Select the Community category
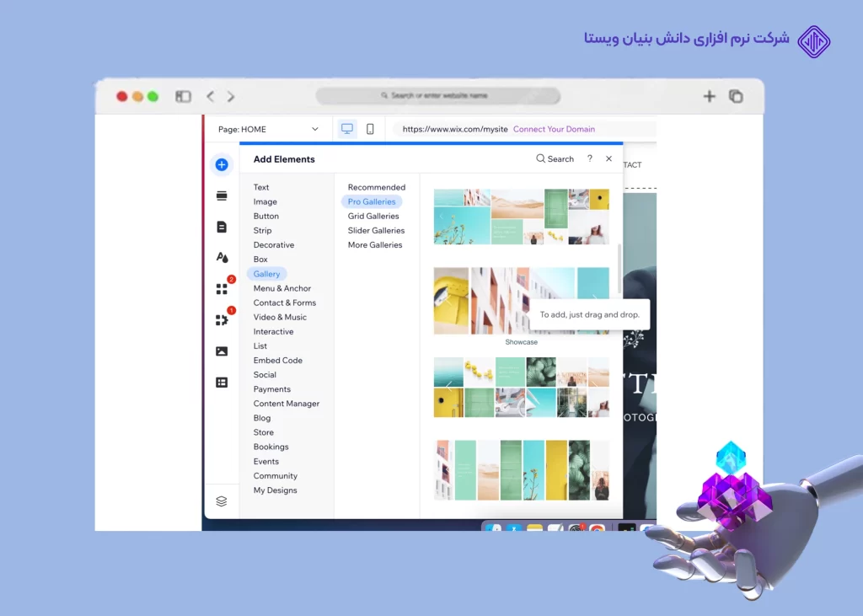The width and height of the screenshot is (863, 616). tap(276, 475)
